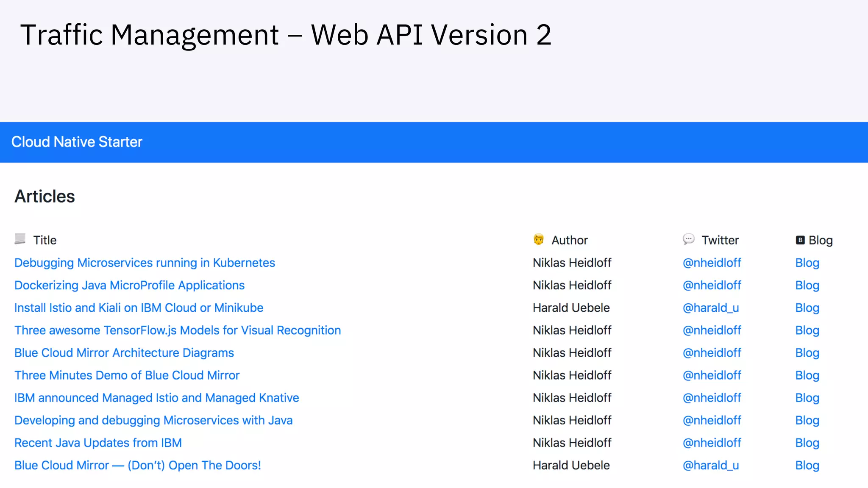Screen dimensions: 868x488
Task: Click the Author column header text
Action: 570,240
